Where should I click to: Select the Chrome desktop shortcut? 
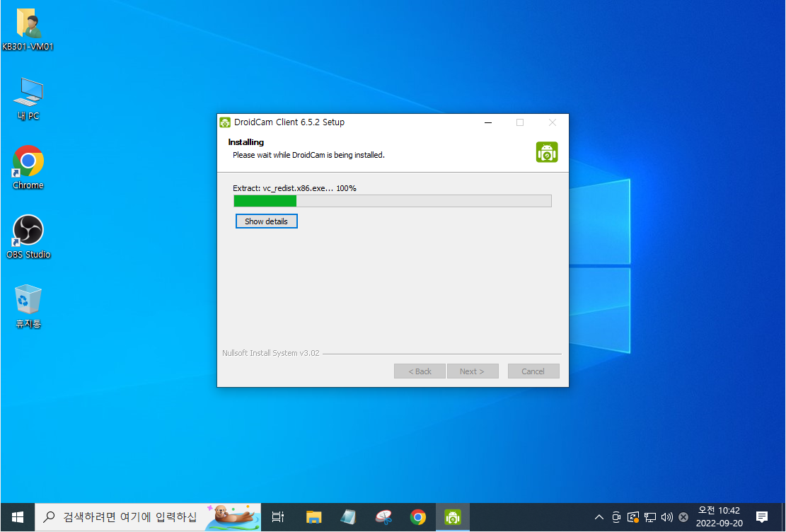pos(28,168)
